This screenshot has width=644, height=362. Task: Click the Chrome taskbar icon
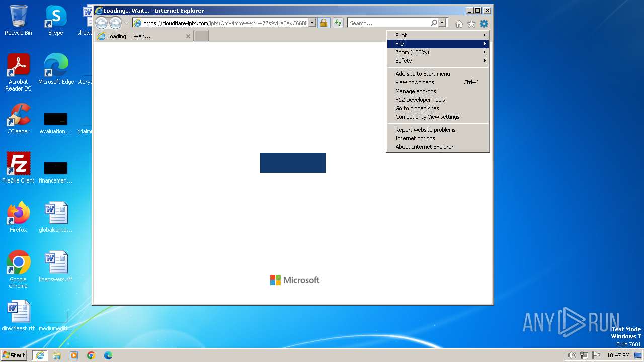coord(91,355)
